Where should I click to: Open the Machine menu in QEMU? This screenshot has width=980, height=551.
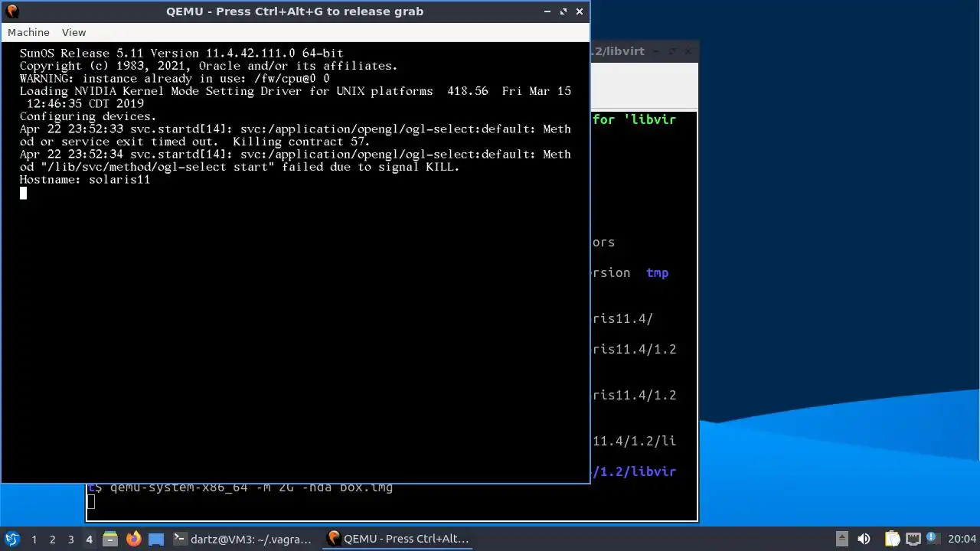(28, 32)
